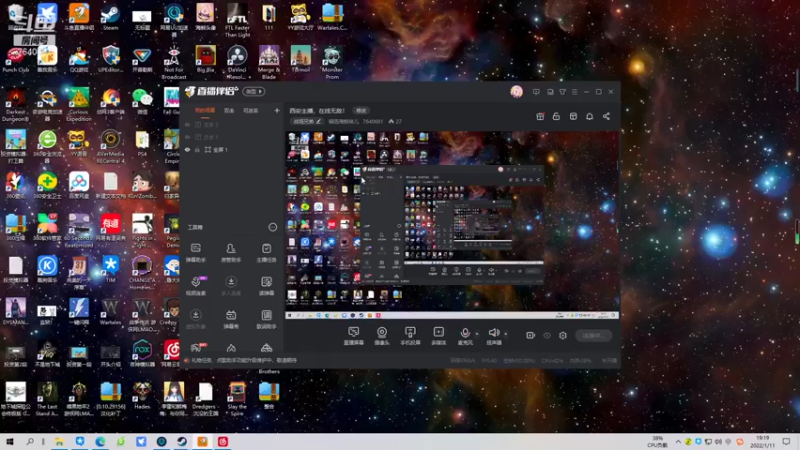Click the notification bell in room header
Viewport: 800px width, 450px height.
[x=589, y=116]
